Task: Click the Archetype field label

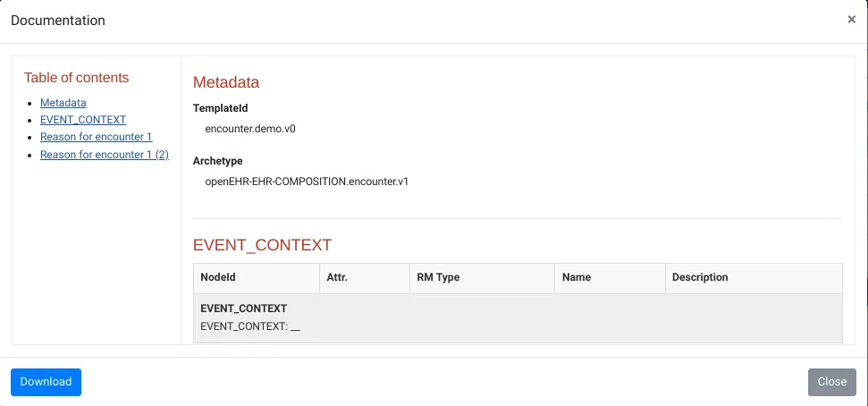Action: point(218,161)
